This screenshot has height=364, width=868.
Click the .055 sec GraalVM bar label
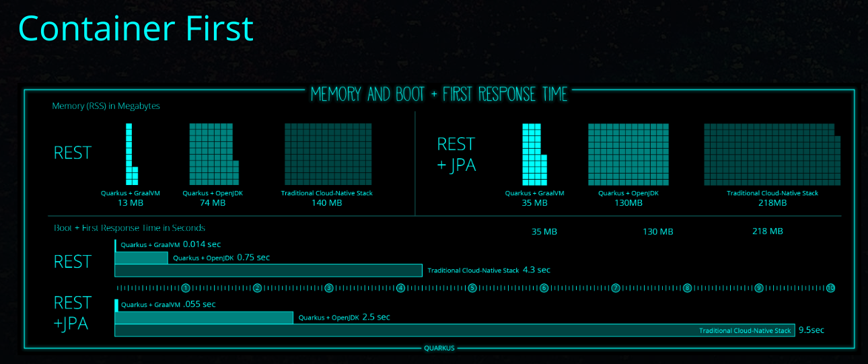point(168,304)
